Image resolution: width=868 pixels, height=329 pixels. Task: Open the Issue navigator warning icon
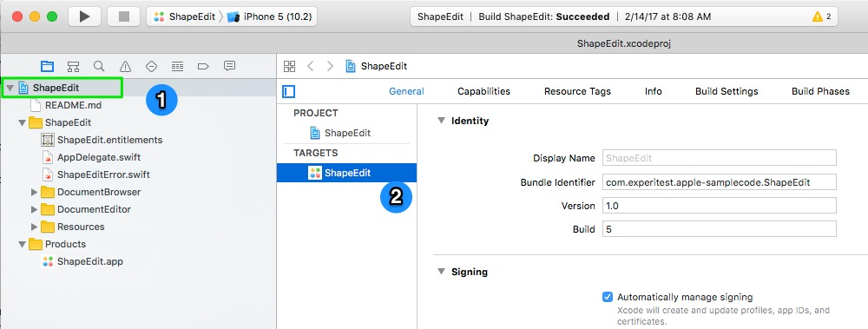point(126,67)
